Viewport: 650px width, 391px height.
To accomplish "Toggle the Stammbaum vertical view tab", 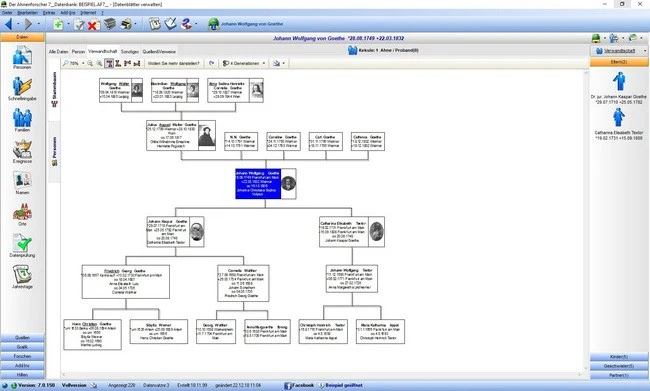I will [x=54, y=90].
